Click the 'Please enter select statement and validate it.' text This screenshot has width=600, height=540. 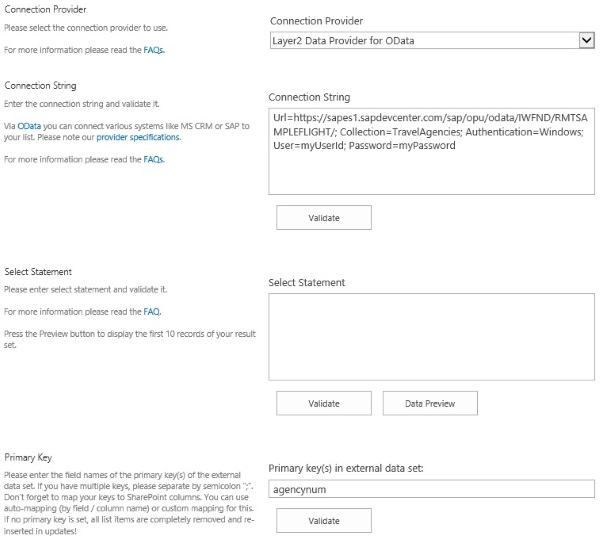[85, 289]
